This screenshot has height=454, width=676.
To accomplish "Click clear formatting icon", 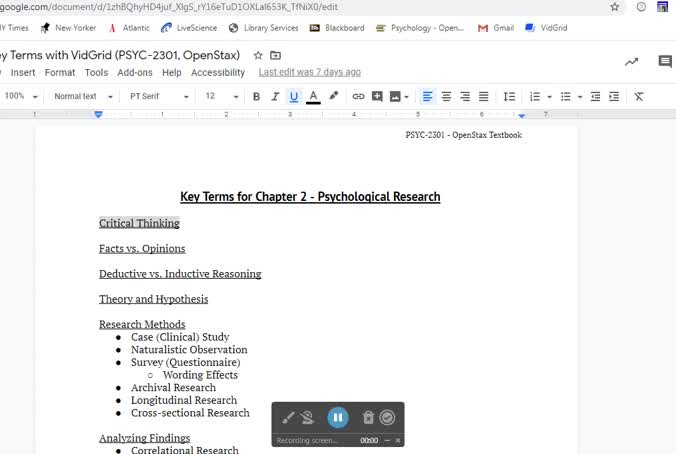I will [x=638, y=97].
